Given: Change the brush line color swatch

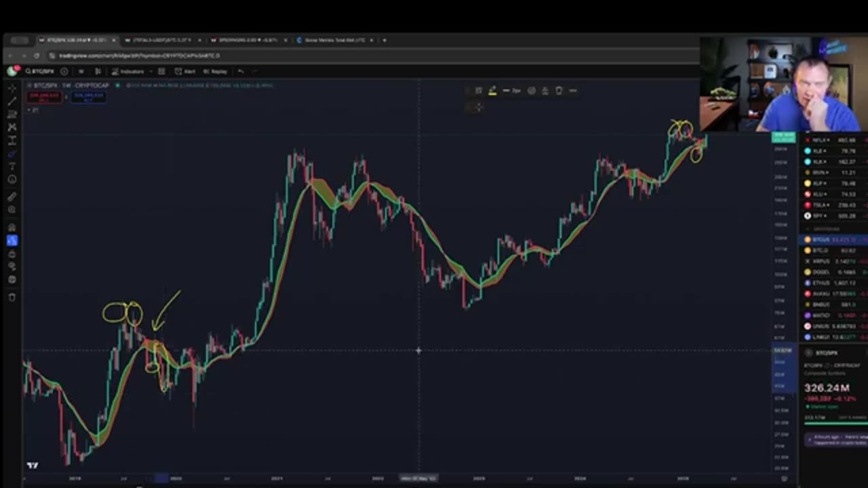Looking at the screenshot, I should tap(492, 91).
